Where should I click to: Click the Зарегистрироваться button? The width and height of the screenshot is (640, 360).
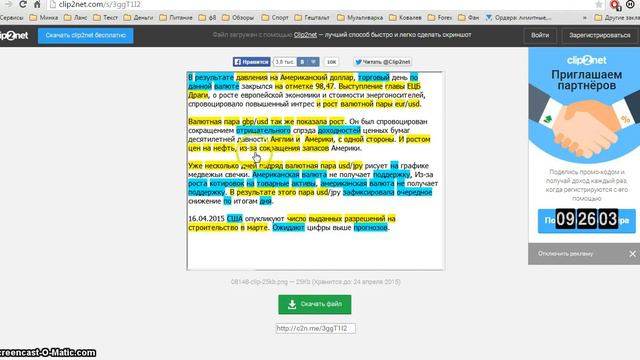point(600,36)
